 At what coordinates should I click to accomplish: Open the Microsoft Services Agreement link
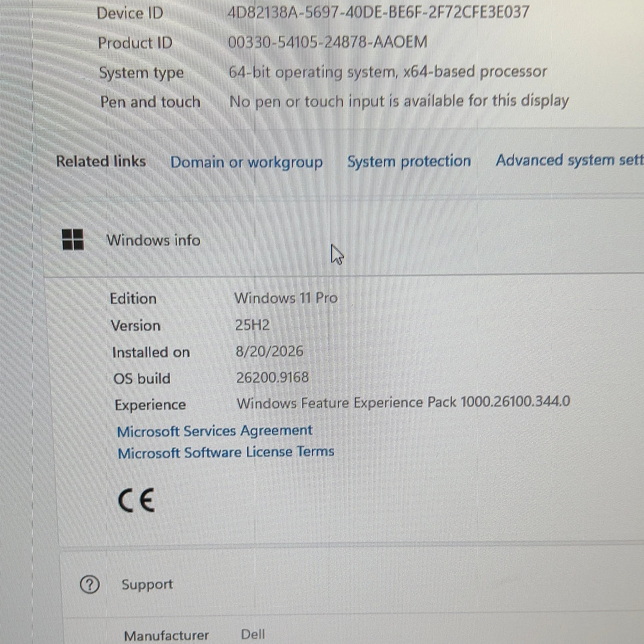pos(215,431)
